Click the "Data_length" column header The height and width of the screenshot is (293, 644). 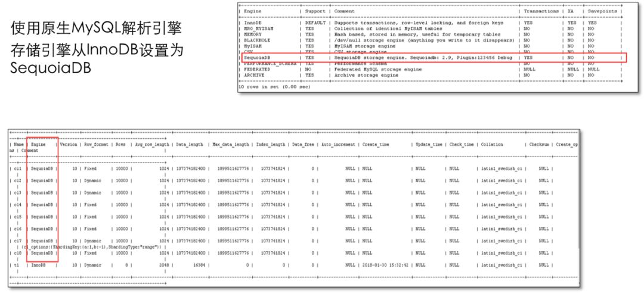tap(190, 145)
